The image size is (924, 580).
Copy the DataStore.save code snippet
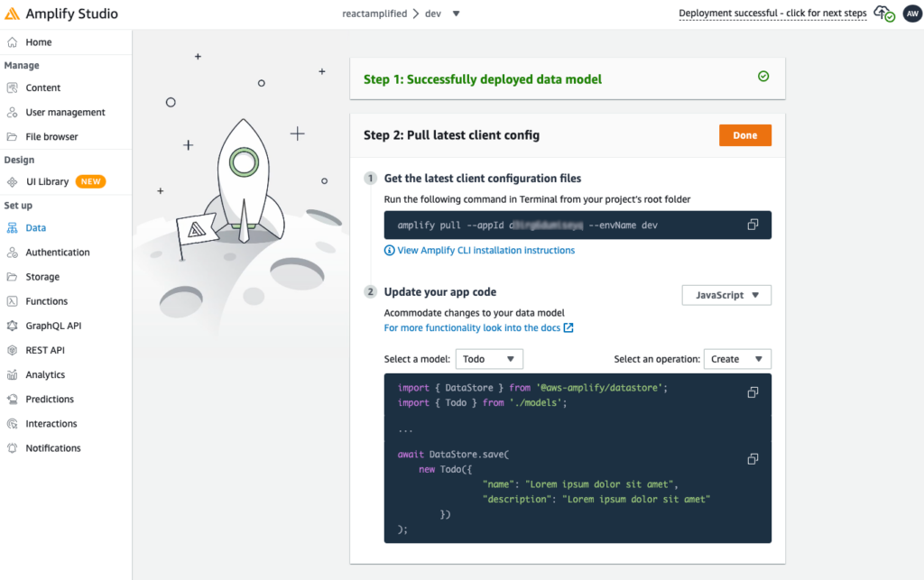(x=753, y=459)
